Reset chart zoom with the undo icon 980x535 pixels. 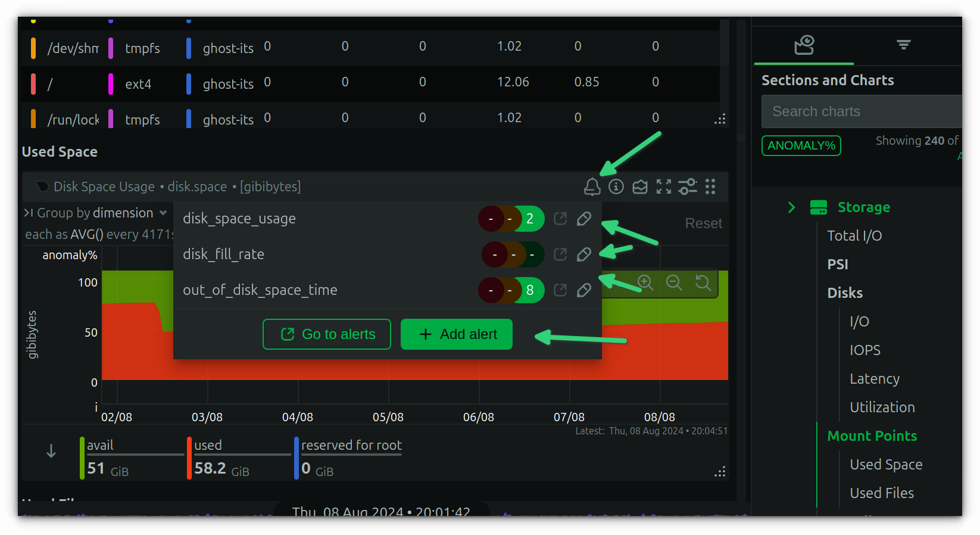pos(703,282)
